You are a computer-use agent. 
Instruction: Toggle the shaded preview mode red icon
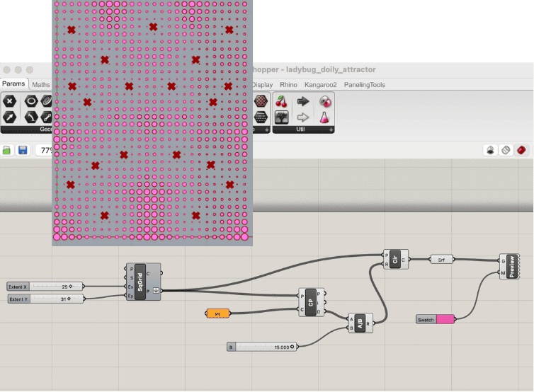click(521, 150)
